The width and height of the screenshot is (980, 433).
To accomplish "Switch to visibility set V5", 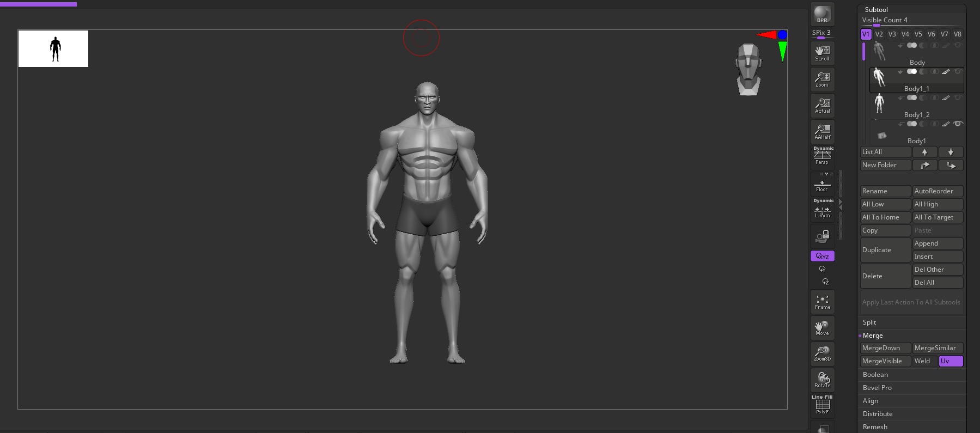I will 918,34.
